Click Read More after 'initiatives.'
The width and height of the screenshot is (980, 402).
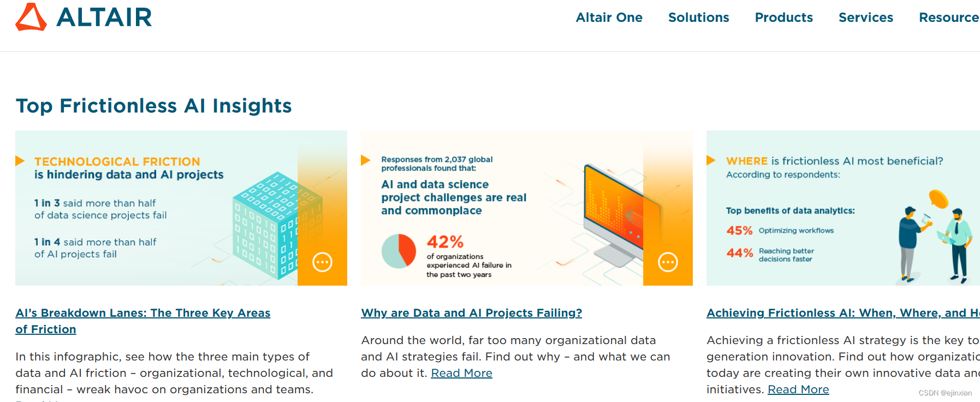pyautogui.click(x=798, y=389)
